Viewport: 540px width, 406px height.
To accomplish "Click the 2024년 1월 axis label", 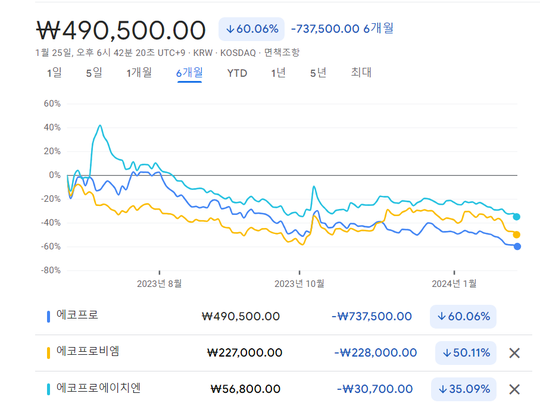I will (x=454, y=283).
